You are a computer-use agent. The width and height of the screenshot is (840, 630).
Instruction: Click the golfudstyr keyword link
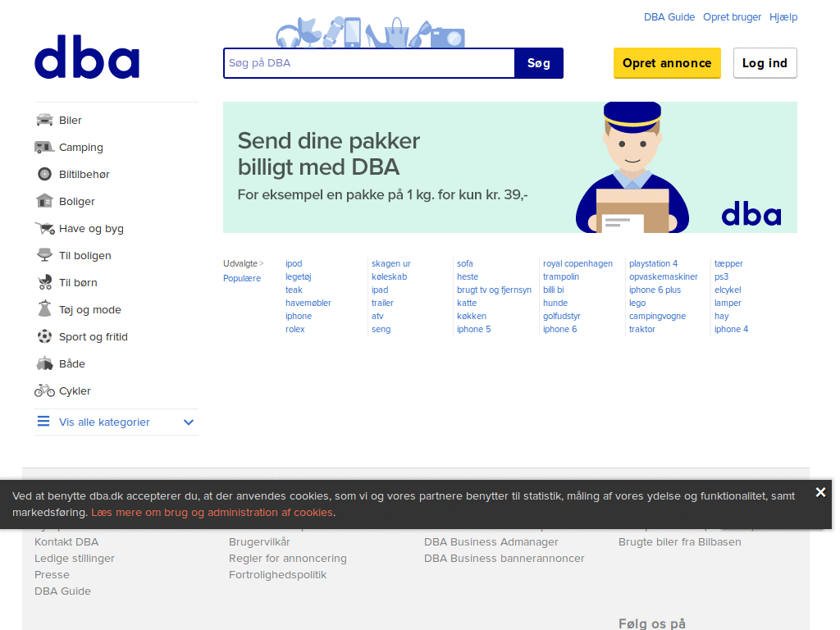(x=561, y=316)
